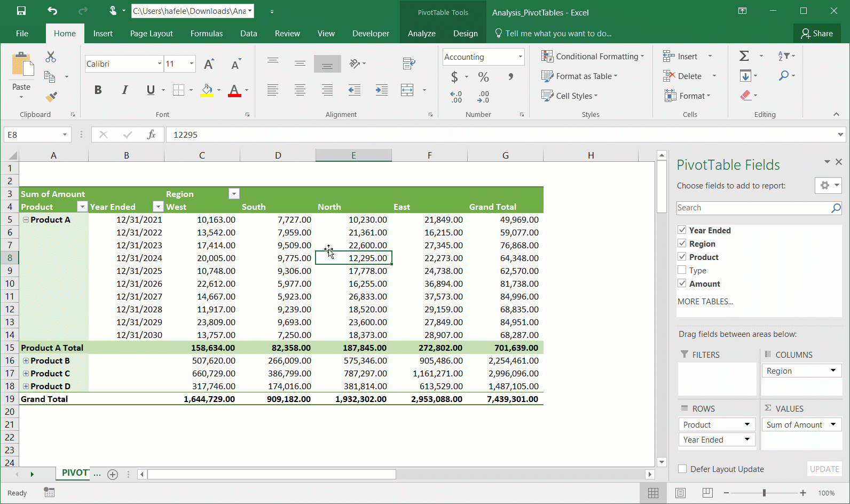Click the zoom slider handle

coord(764,493)
